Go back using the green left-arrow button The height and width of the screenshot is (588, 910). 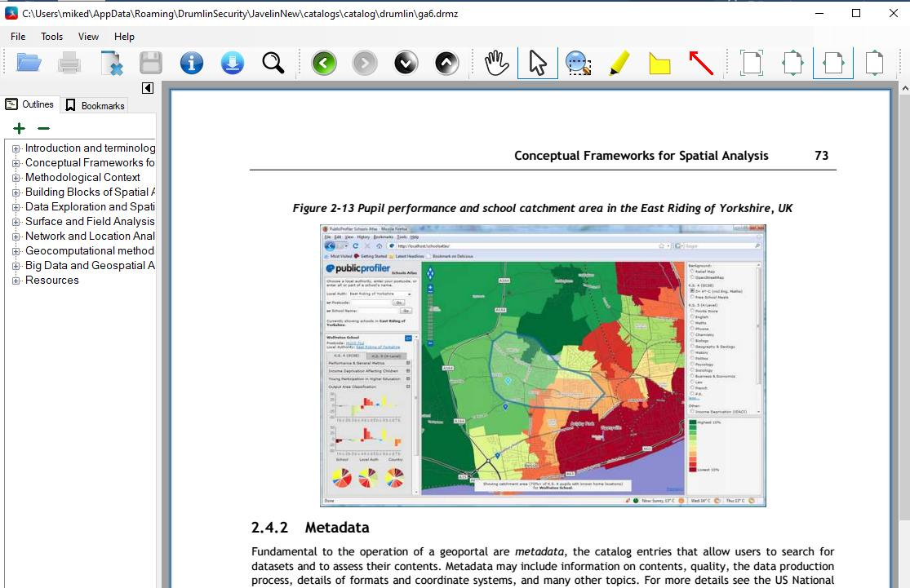coord(324,63)
